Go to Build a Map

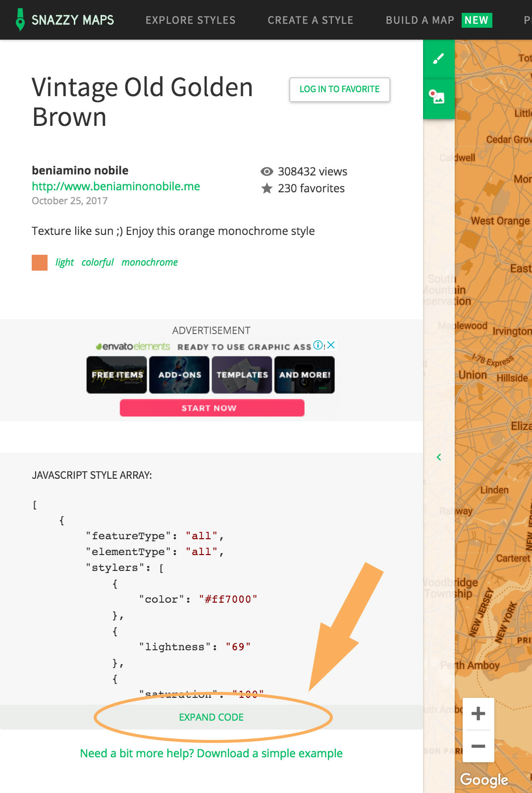(x=420, y=20)
